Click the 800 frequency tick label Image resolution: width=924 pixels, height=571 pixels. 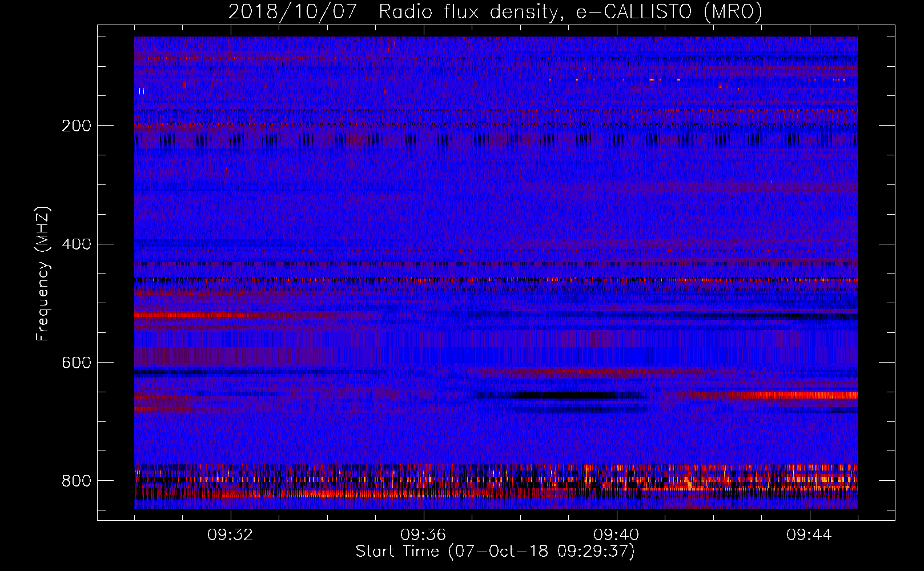point(77,481)
